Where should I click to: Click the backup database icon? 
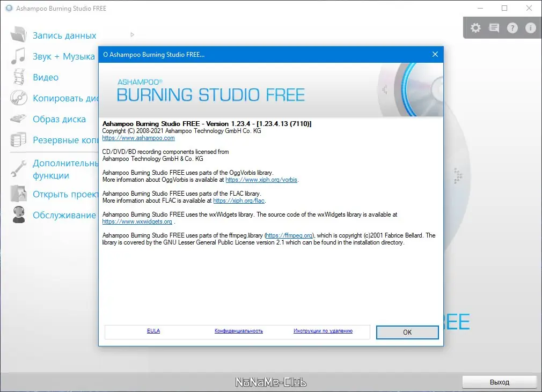click(x=18, y=139)
